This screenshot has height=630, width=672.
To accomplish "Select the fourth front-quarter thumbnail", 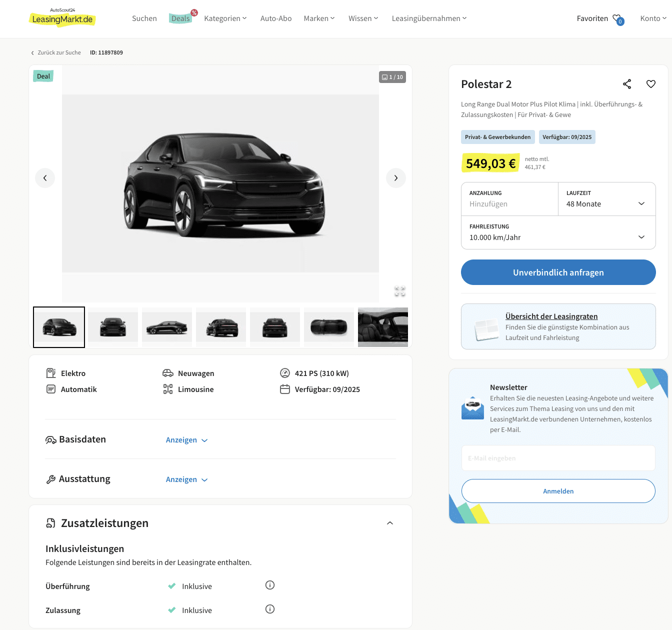I will (221, 327).
